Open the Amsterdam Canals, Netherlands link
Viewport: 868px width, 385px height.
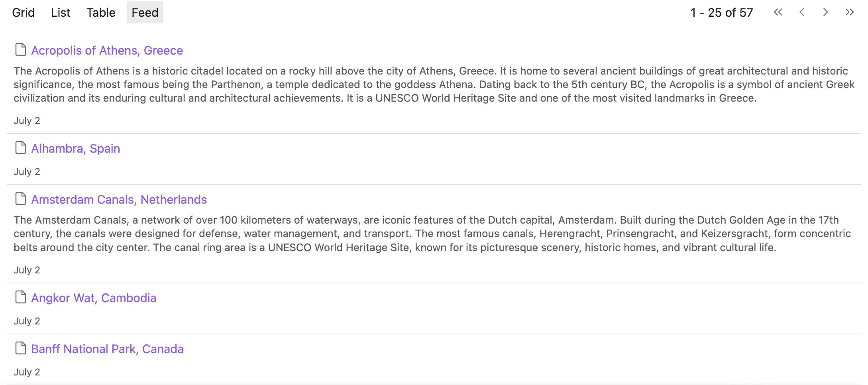119,200
